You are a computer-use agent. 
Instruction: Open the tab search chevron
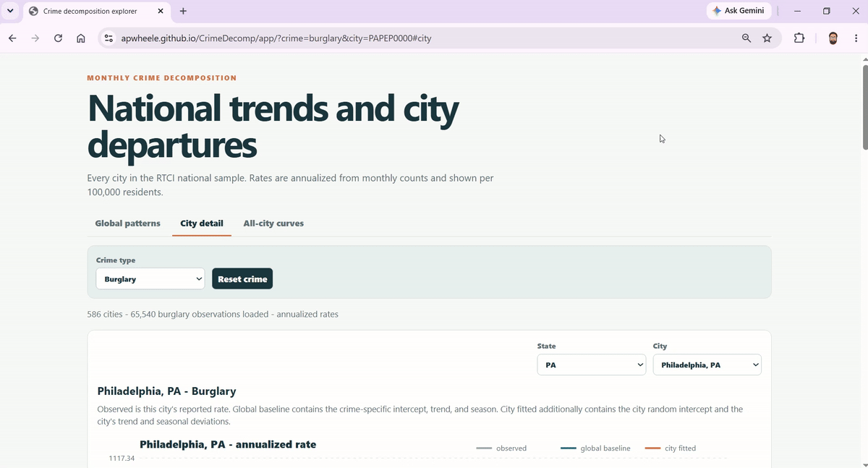click(10, 11)
